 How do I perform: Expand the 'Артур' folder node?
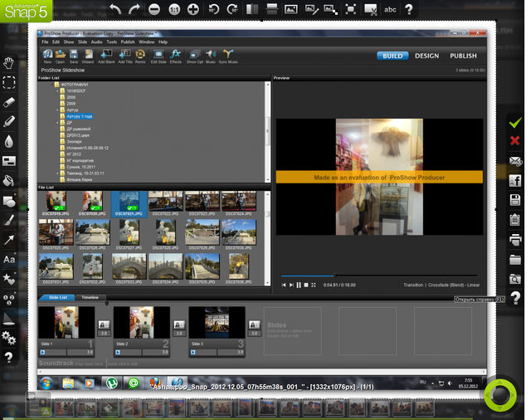[x=57, y=110]
